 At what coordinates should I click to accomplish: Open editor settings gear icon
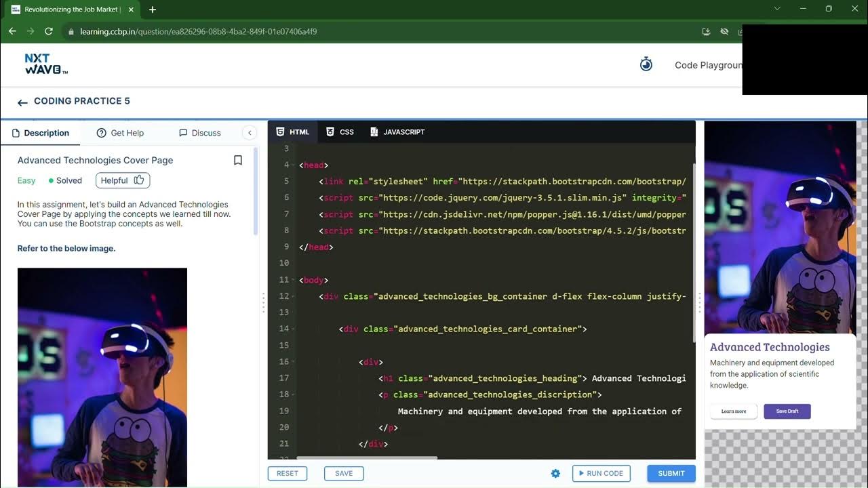555,473
